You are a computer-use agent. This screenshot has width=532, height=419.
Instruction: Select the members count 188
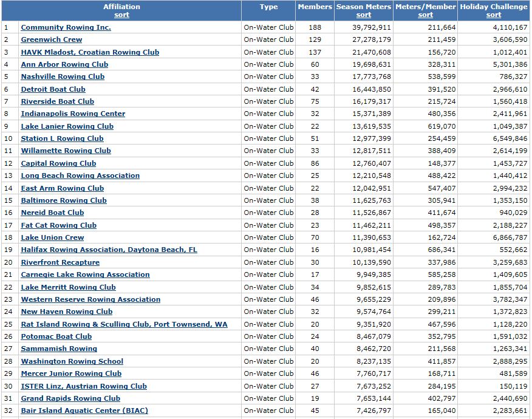315,27
